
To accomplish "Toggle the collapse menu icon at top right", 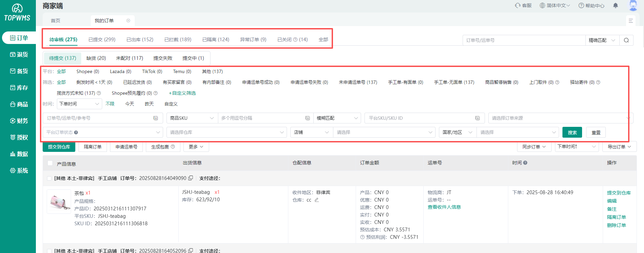I will tap(630, 21).
